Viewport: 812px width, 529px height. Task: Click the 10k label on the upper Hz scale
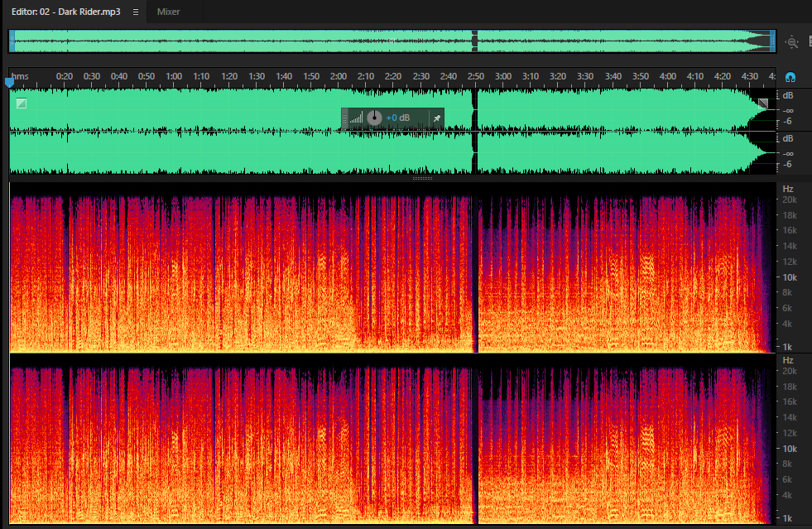click(790, 277)
